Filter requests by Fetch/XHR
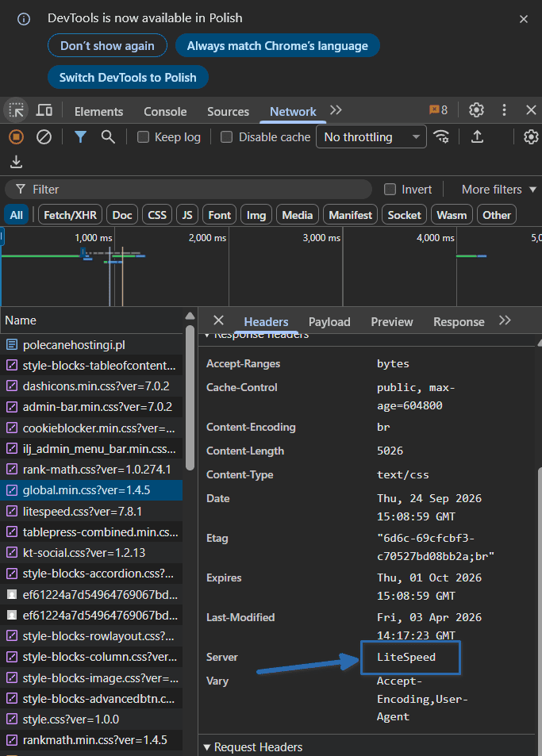Image resolution: width=542 pixels, height=756 pixels. [71, 215]
